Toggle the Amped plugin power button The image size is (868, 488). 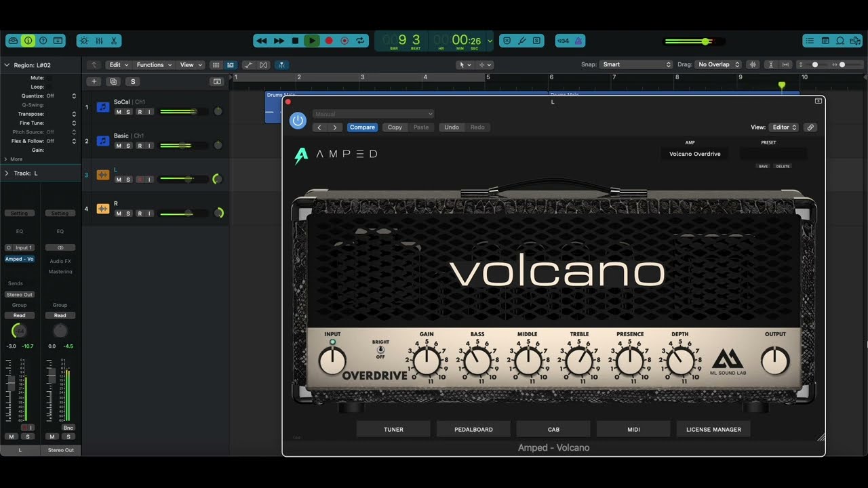[298, 121]
